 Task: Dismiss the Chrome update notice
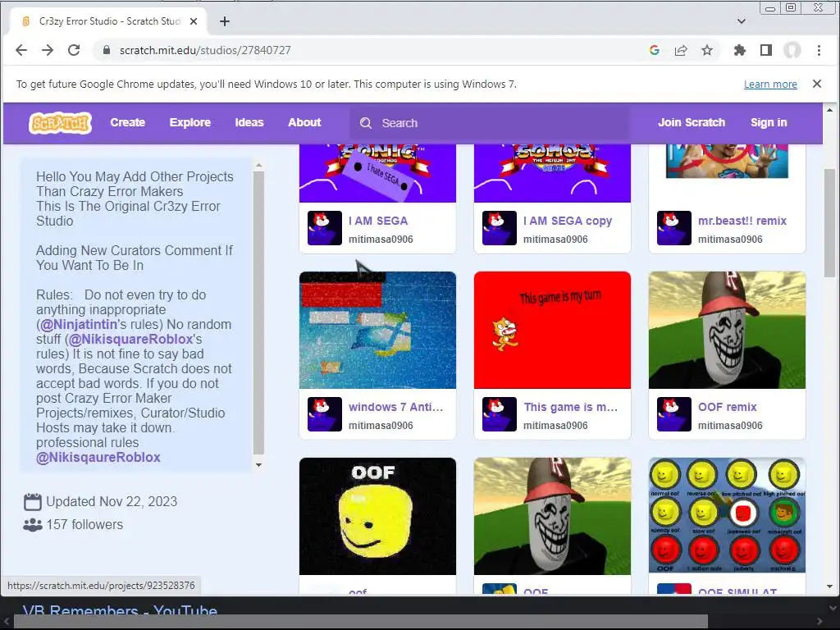coord(817,84)
